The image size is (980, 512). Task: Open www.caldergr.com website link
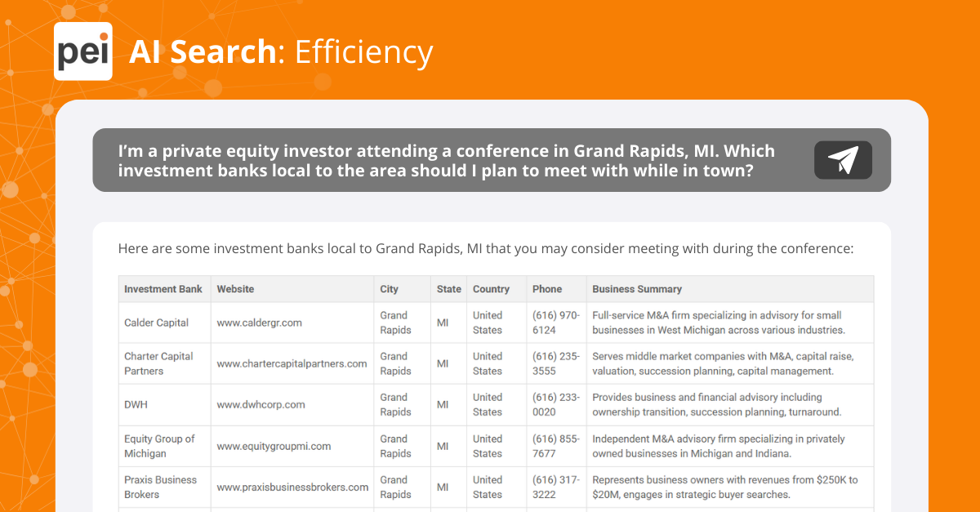point(260,323)
